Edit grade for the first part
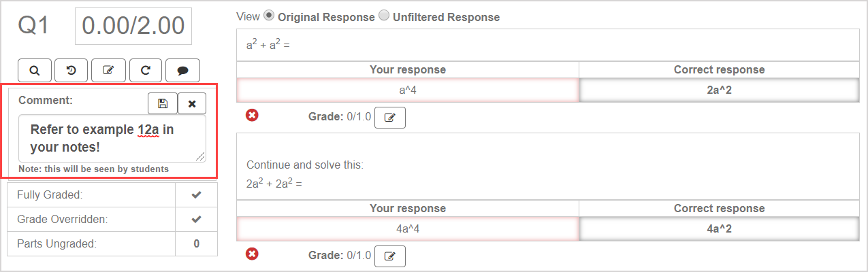Screen dimensions: 868x272 390,118
